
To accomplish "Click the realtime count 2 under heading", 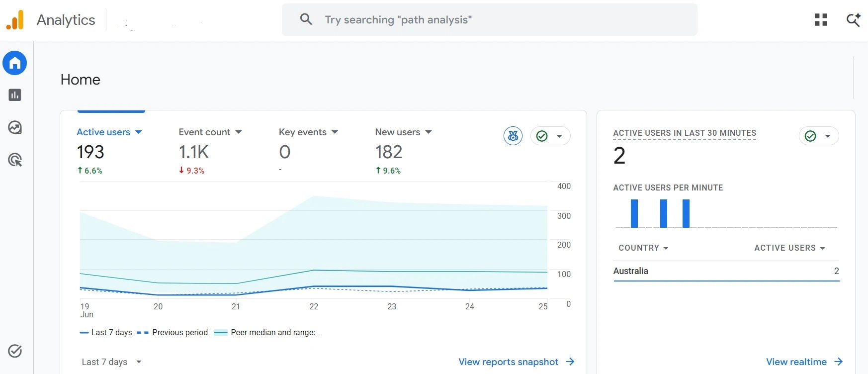I will pos(619,156).
